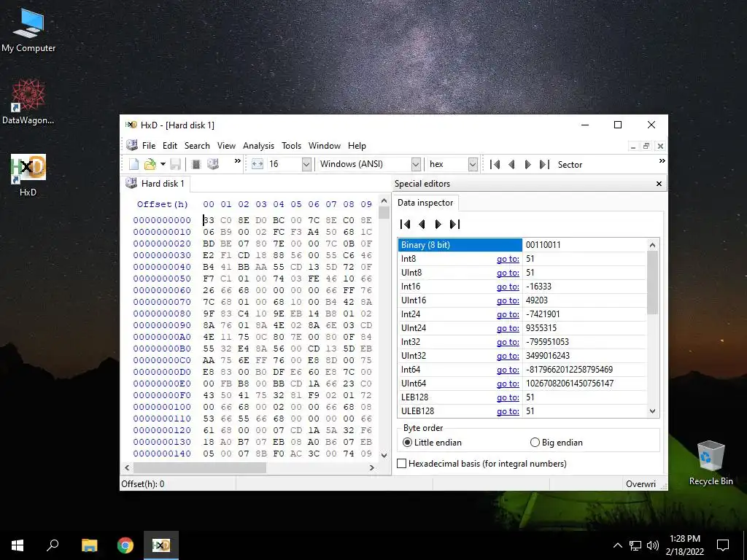The image size is (747, 560).
Task: Select Big endian byte order
Action: 557,443
